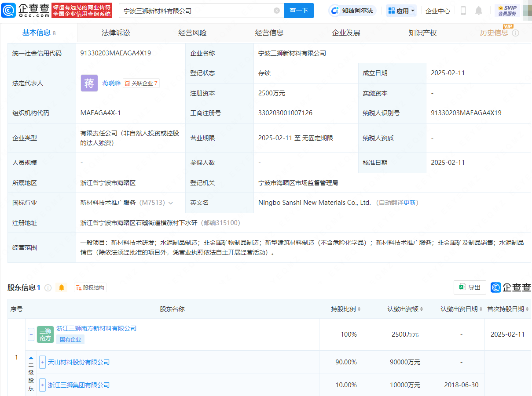Screen dimensions: 532x396
Task: Open 浙江三狮集团有限公司 link
Action: point(79,385)
